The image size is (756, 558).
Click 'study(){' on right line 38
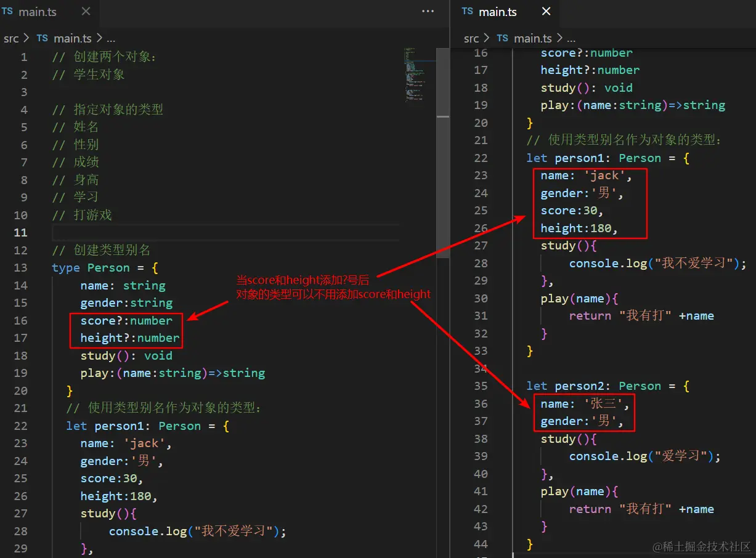click(x=569, y=439)
